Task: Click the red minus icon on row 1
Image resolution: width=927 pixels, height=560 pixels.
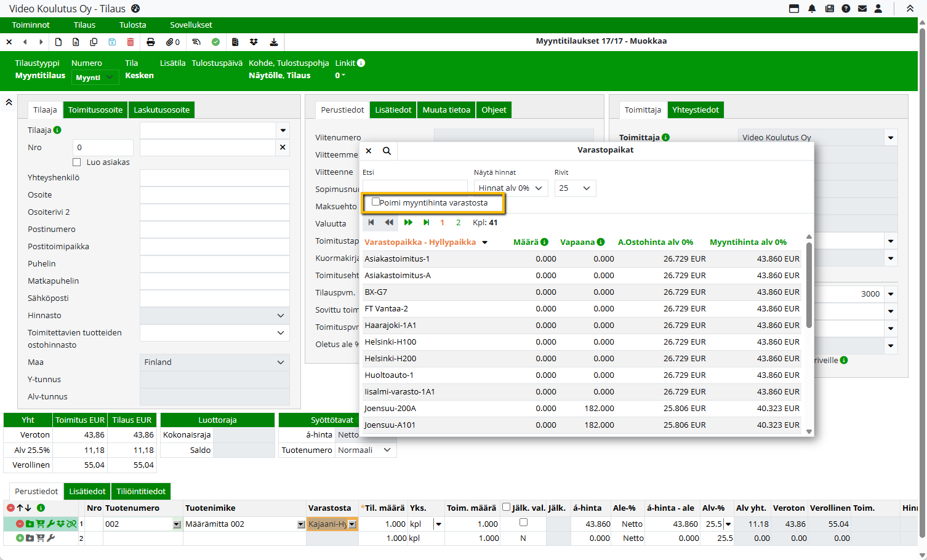Action: click(20, 524)
